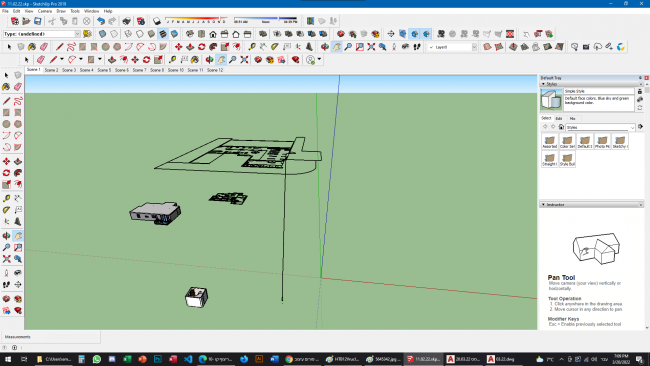Toggle Display Section Planes
The height and width of the screenshot is (366, 650).
(x=403, y=34)
